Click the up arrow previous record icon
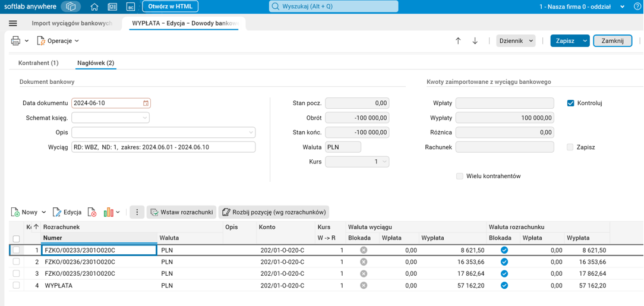Viewport: 644px width, 306px height. pos(458,41)
